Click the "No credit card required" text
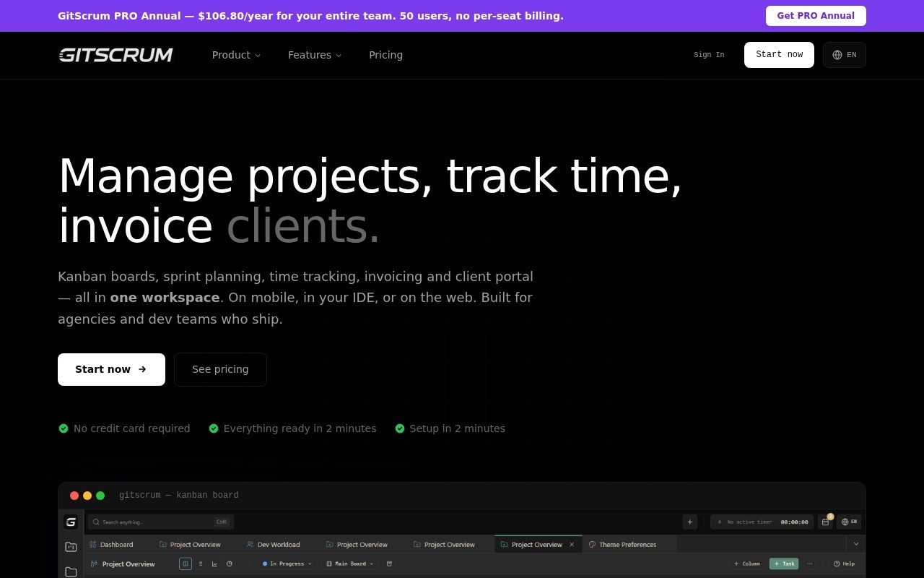 click(132, 428)
